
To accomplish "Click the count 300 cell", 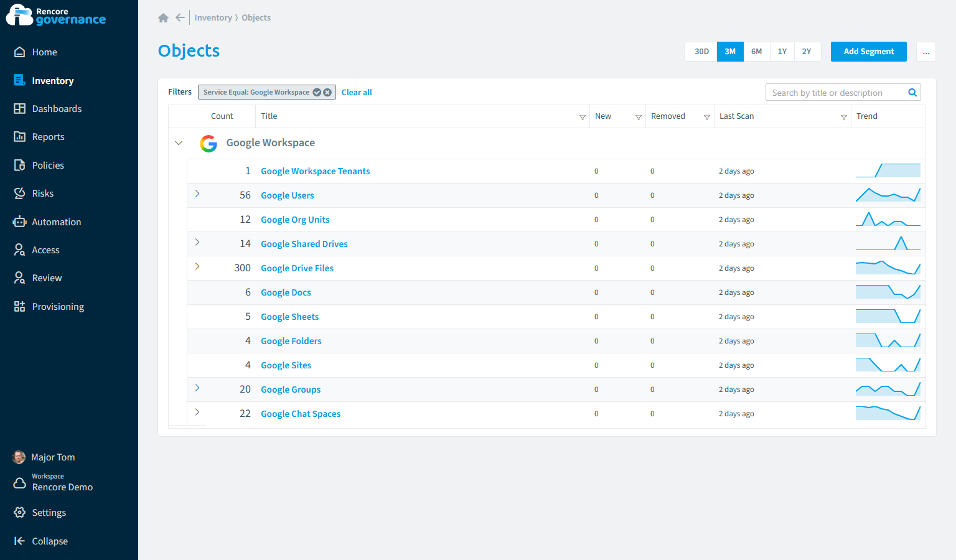I will [242, 268].
